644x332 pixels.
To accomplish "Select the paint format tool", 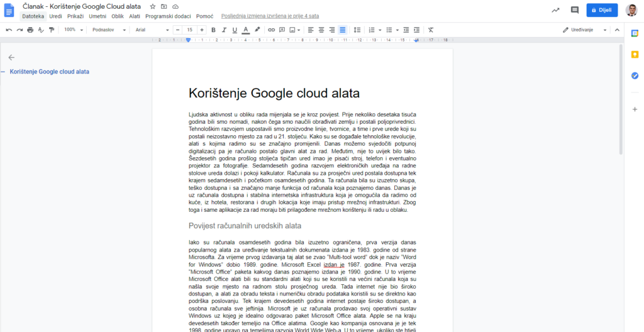I will 52,30.
